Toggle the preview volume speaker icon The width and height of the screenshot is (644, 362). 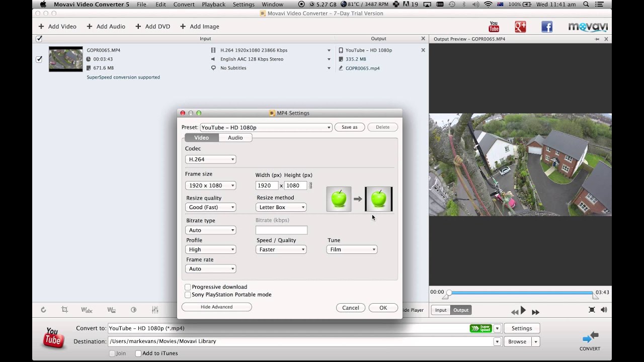click(604, 310)
